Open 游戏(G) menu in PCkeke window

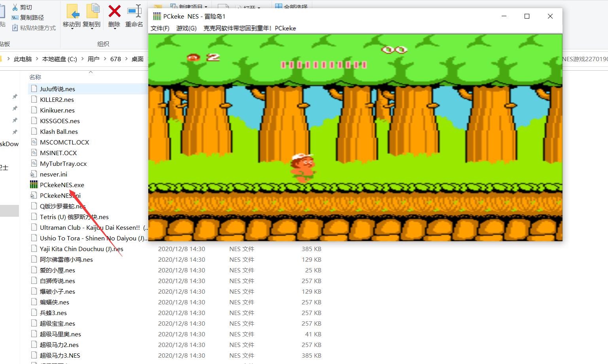click(x=187, y=28)
